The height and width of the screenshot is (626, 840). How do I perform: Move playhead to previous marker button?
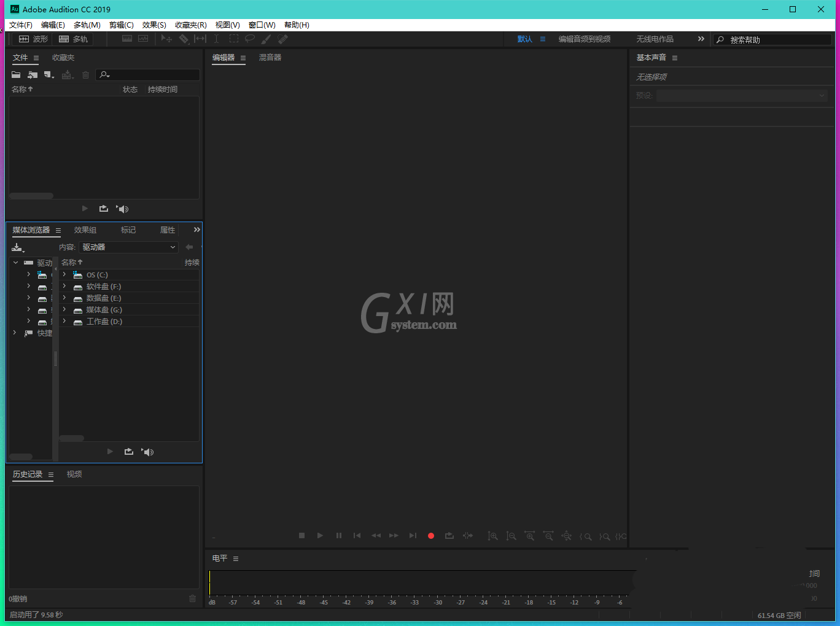(357, 536)
